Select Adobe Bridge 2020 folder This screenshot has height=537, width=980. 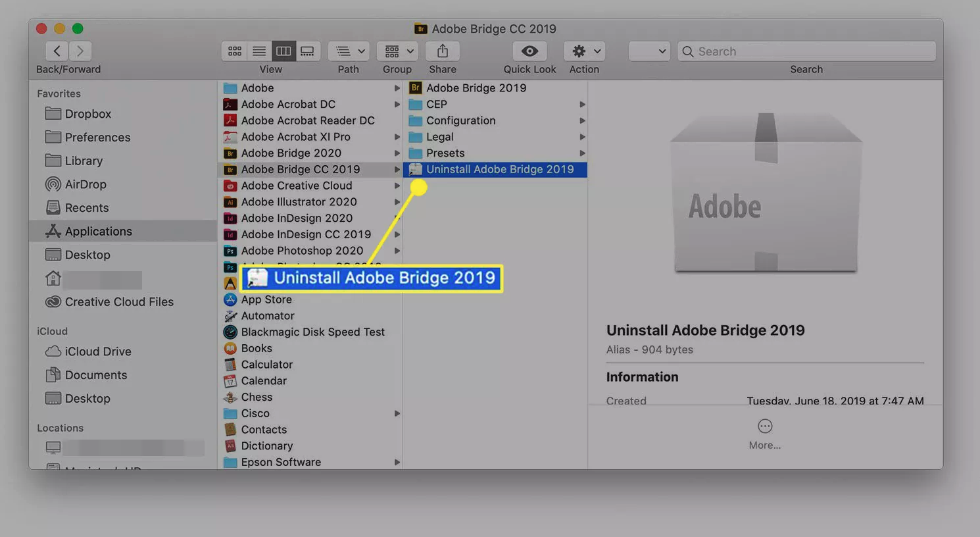click(x=309, y=153)
